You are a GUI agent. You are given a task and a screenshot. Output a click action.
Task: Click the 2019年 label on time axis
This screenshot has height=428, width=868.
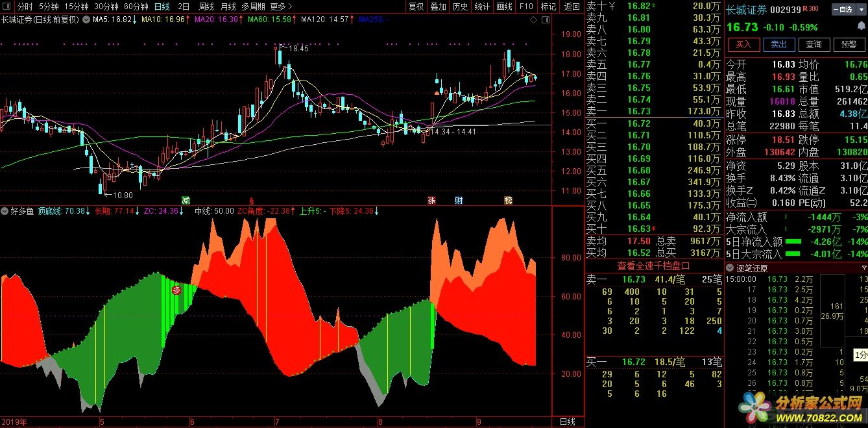pyautogui.click(x=14, y=422)
